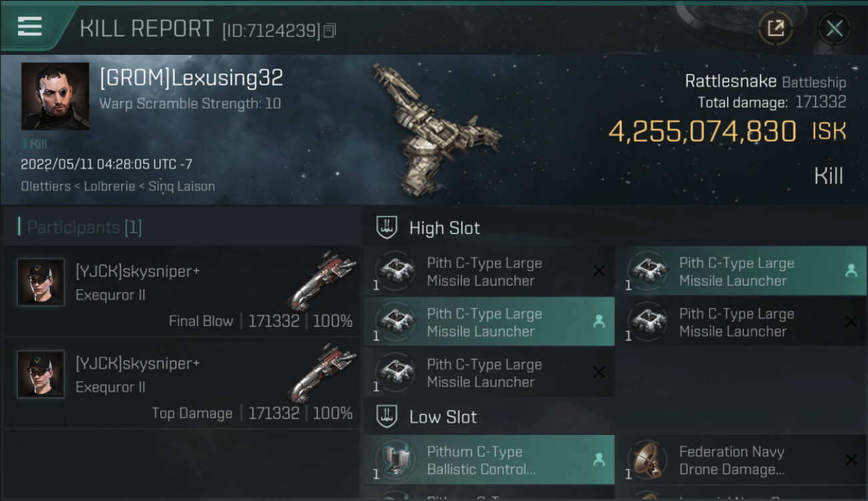The width and height of the screenshot is (868, 501).
Task: Click the share export icon
Action: coord(775,28)
